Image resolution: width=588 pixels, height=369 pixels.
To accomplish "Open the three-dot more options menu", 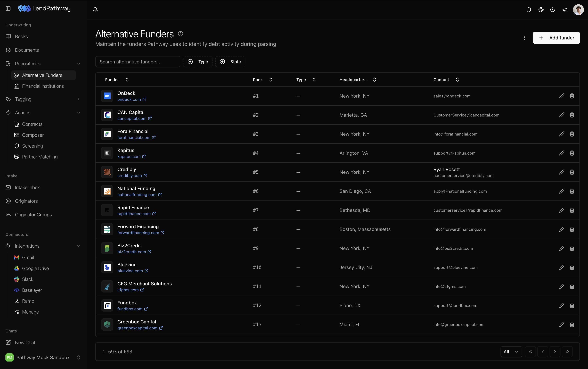I will [x=524, y=38].
